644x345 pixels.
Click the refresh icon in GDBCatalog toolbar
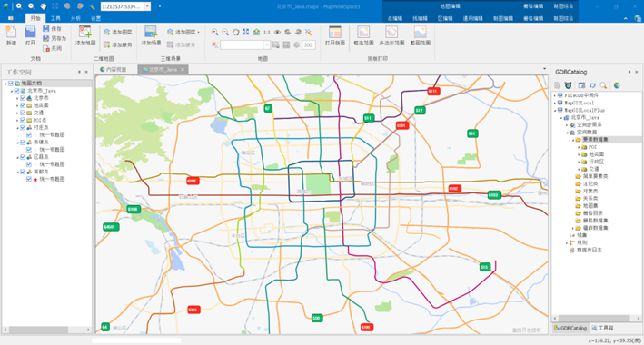(x=592, y=85)
